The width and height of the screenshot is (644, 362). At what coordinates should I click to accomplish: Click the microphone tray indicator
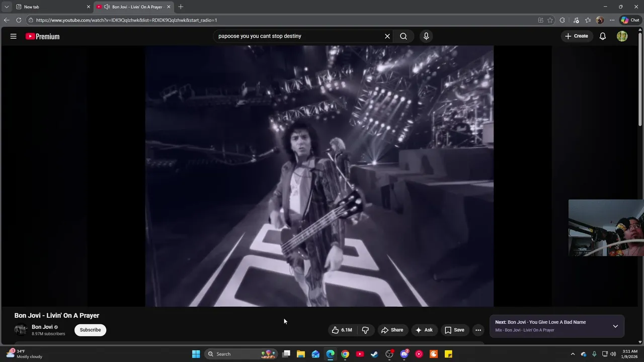(594, 354)
